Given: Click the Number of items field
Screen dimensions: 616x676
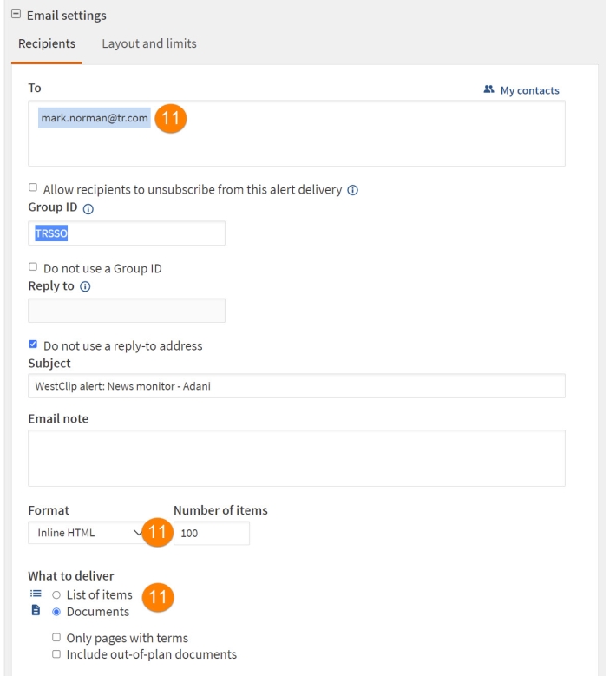Looking at the screenshot, I should point(212,534).
